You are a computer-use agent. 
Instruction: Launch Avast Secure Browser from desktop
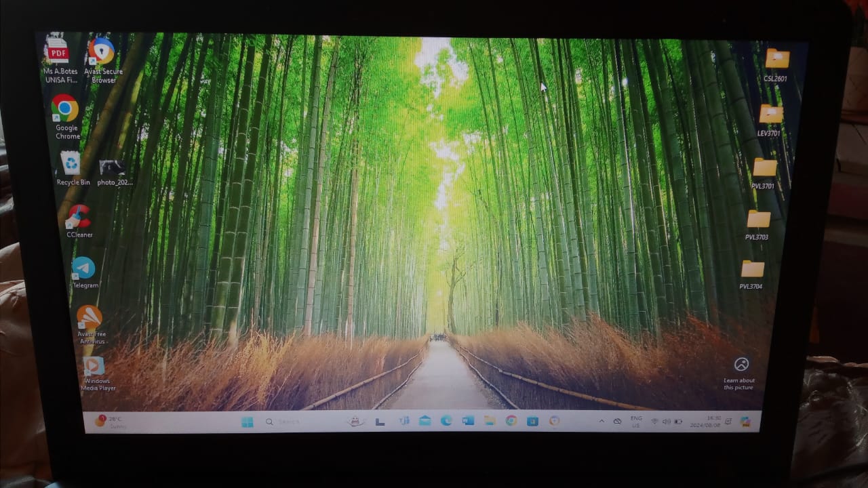point(102,52)
